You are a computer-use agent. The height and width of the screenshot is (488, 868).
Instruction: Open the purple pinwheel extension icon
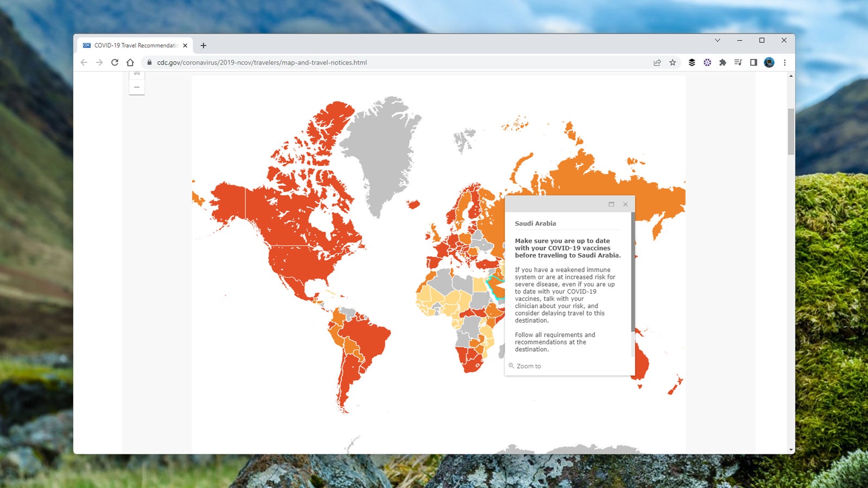pos(707,62)
